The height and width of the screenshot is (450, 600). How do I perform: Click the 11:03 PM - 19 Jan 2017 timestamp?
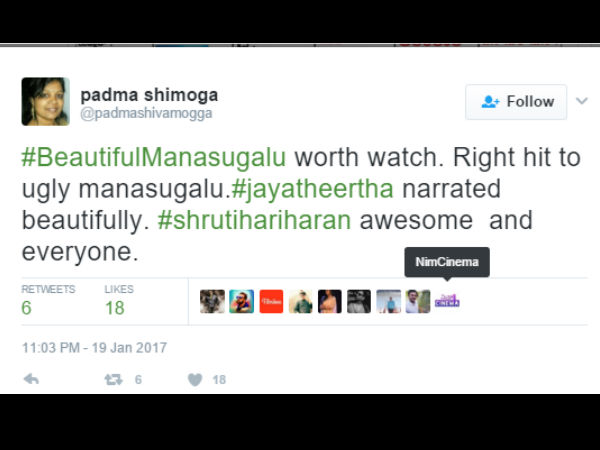point(95,347)
